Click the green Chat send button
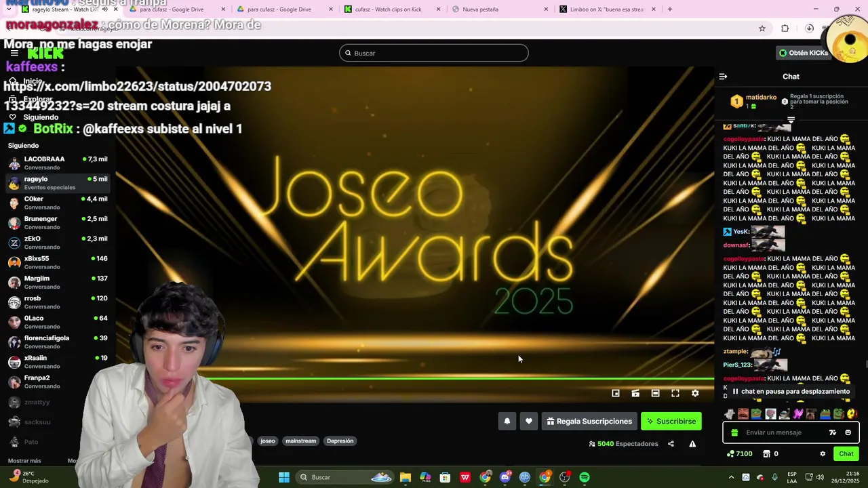This screenshot has height=488, width=868. (846, 454)
